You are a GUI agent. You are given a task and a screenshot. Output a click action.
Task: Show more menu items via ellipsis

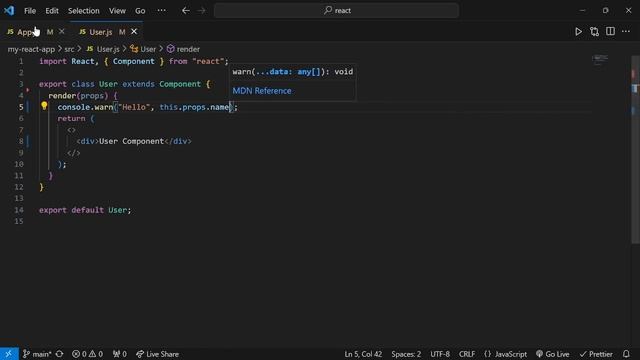tap(162, 11)
